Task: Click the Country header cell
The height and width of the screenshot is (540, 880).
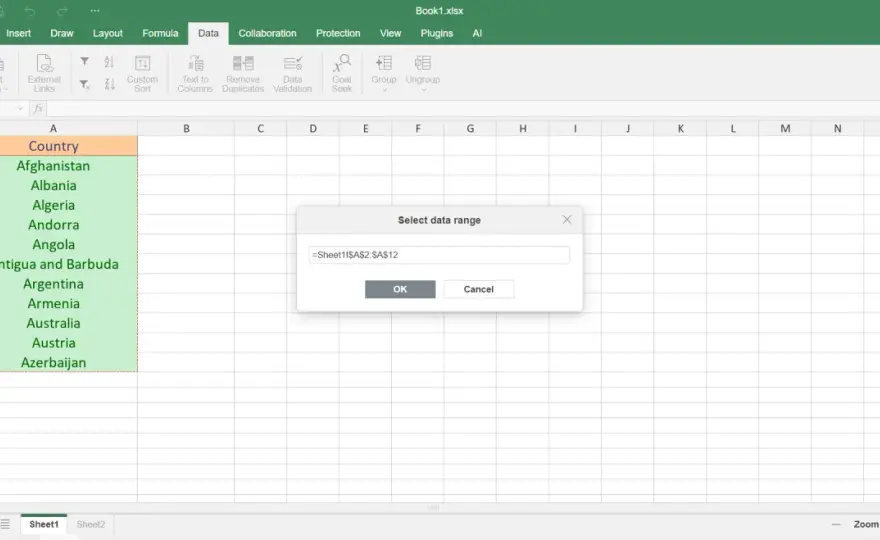Action: click(68, 146)
